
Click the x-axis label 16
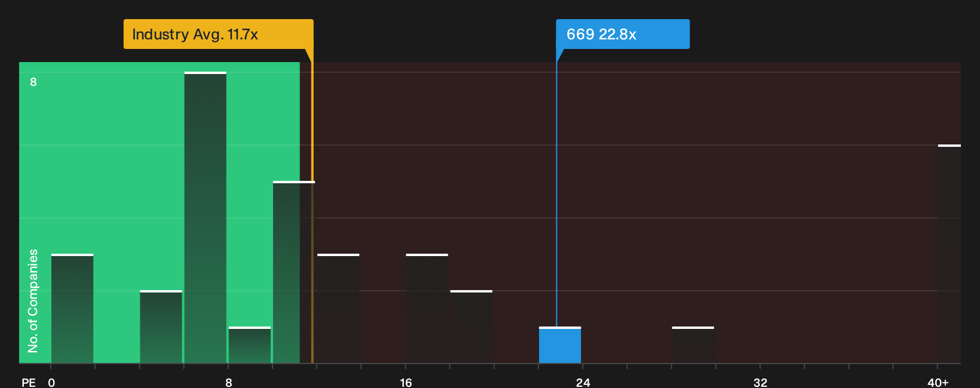click(x=406, y=382)
